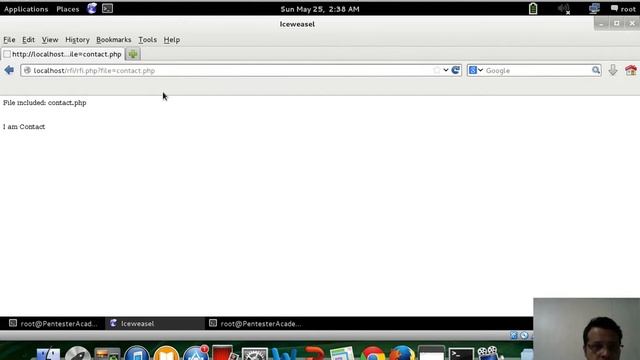Click the magnifier icon in the search box
640x360 pixels.
pos(596,70)
